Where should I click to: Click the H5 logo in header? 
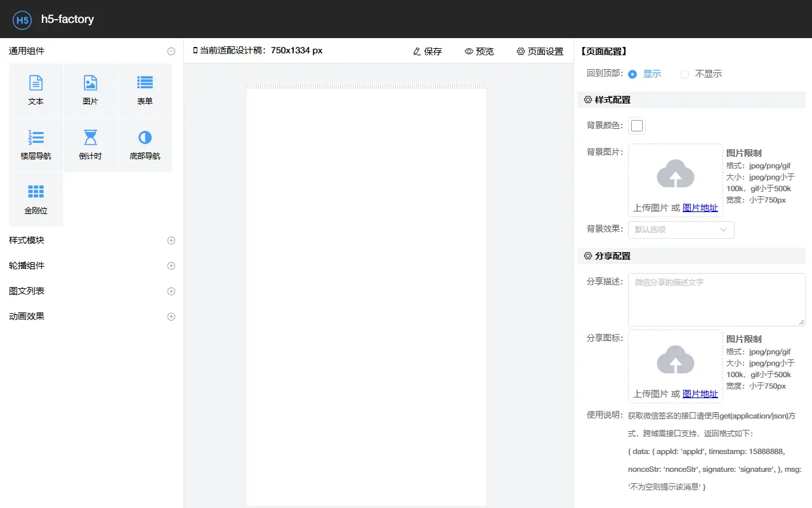point(22,20)
